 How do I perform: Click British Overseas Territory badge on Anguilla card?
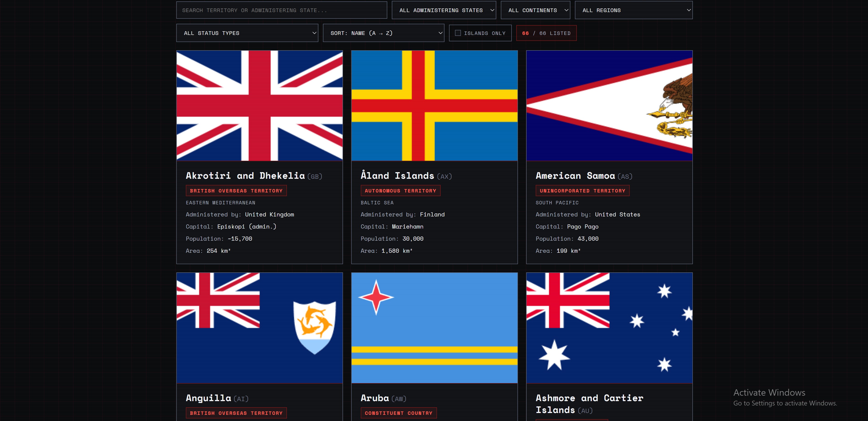[236, 413]
